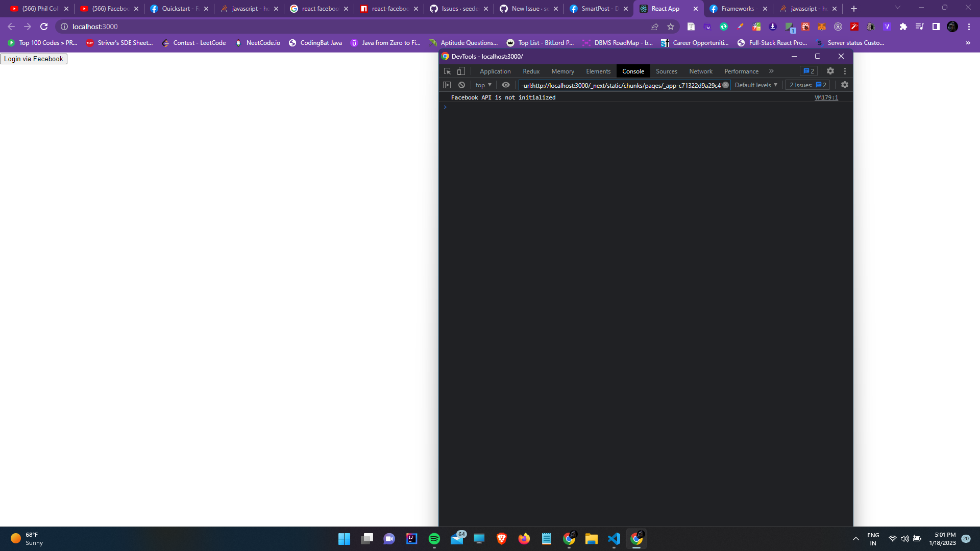Viewport: 980px width, 551px height.
Task: Click the eyedropper color picker extension
Action: click(x=740, y=27)
